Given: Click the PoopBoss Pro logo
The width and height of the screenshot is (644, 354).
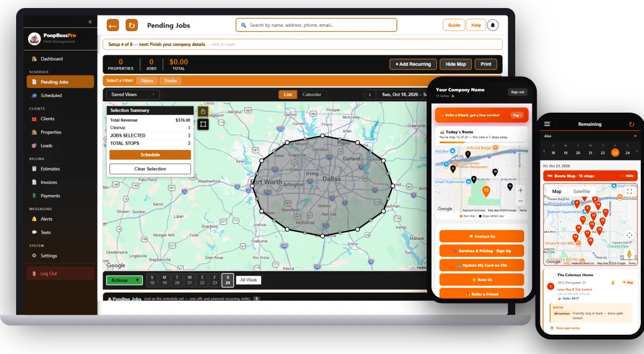Looking at the screenshot, I should (x=34, y=39).
